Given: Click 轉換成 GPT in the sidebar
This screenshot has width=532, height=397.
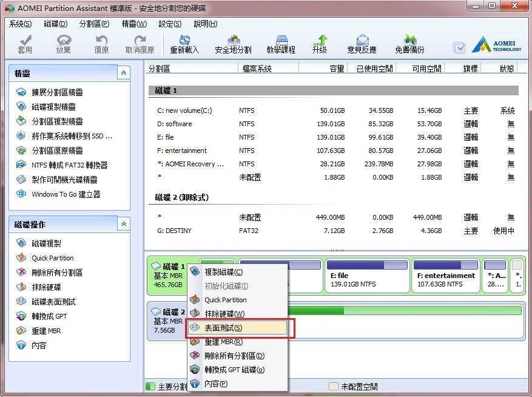Looking at the screenshot, I should click(41, 316).
